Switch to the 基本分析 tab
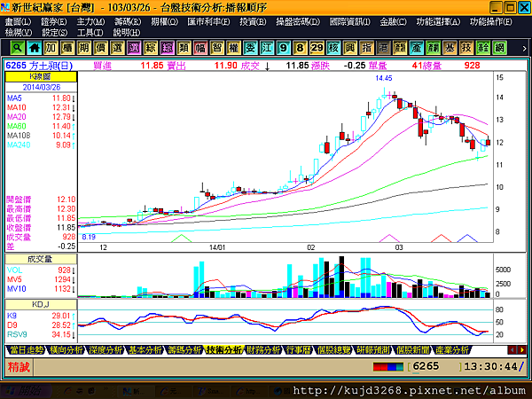Viewport: 532px width, 399px height. pos(145,350)
